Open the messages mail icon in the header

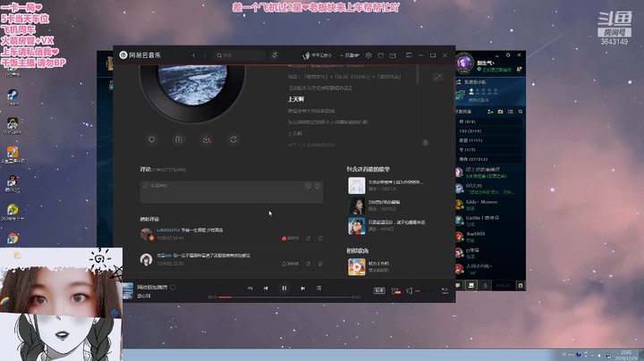click(x=393, y=55)
